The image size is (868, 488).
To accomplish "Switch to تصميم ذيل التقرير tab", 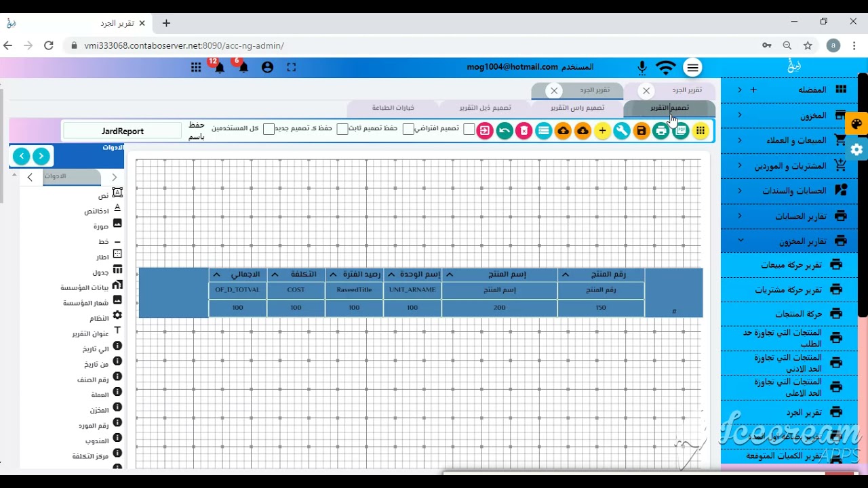I will 485,108.
